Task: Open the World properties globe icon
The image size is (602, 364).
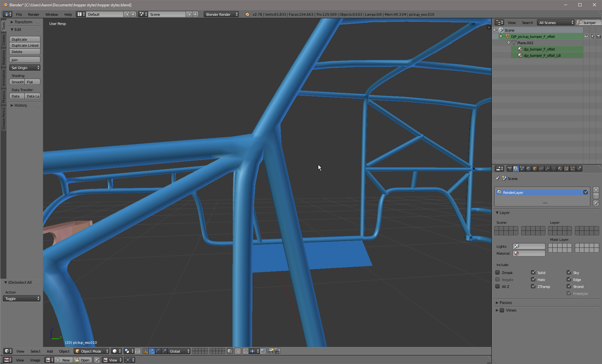Action: pos(528,169)
